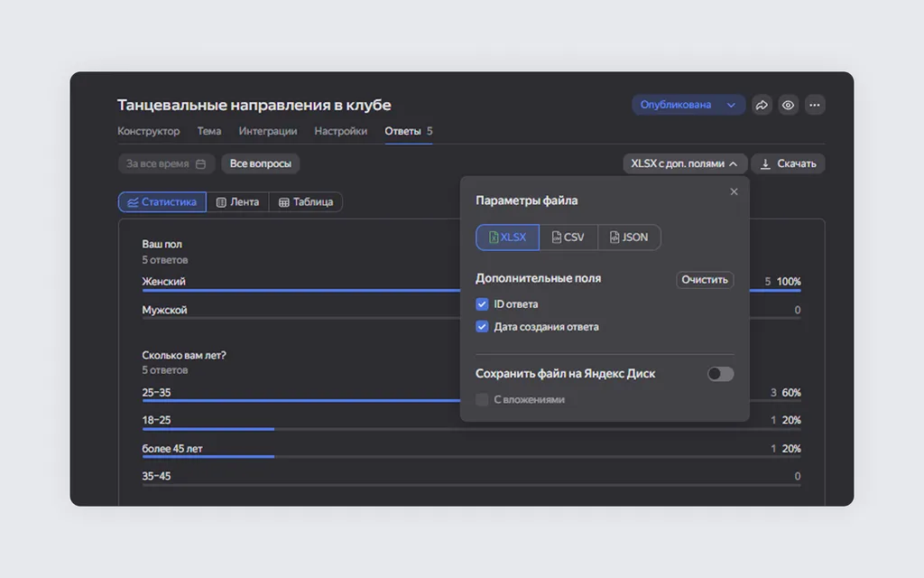The width and height of the screenshot is (924, 578).
Task: Click the 18–25 age row label
Action: pos(156,420)
